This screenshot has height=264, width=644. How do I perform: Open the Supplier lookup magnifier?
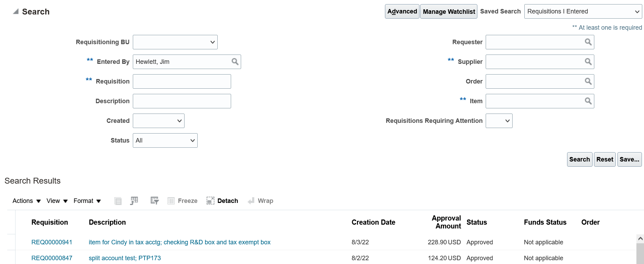[x=588, y=62]
